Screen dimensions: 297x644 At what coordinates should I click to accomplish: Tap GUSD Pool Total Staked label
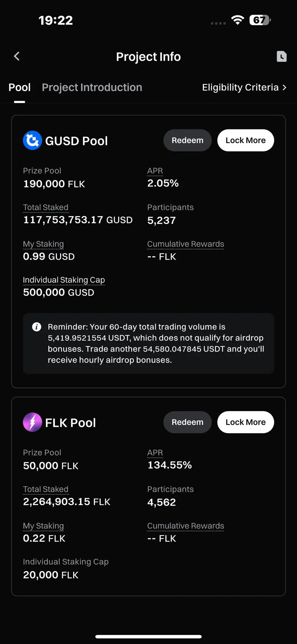(x=46, y=207)
